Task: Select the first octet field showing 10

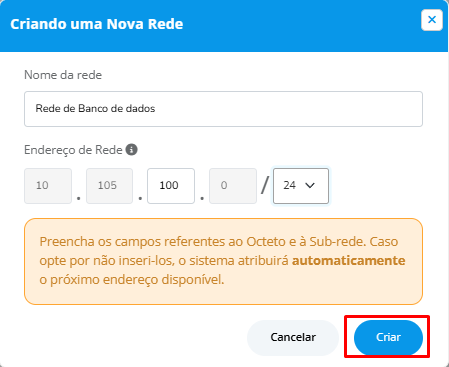Action: [48, 186]
